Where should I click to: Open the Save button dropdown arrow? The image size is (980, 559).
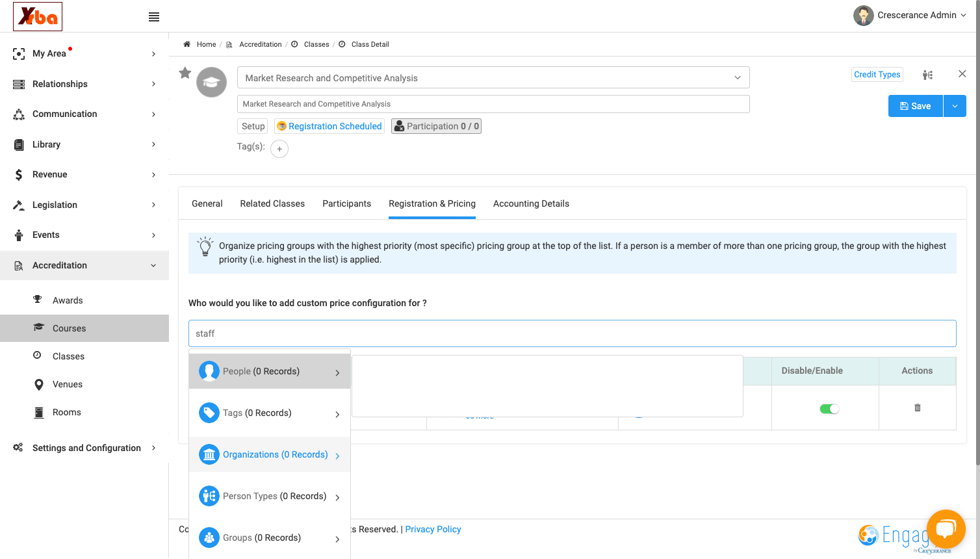955,106
